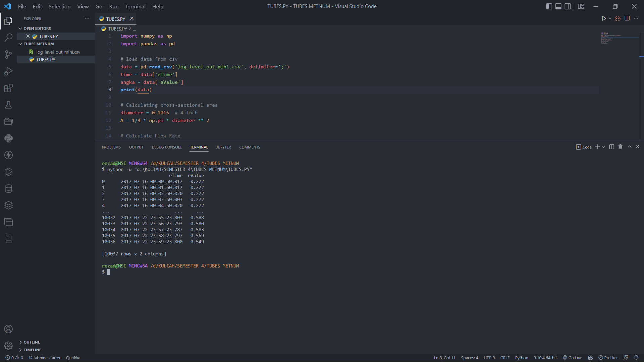Screen dimensions: 644x362
Task: Run the TUBES.PY file
Action: [604, 18]
